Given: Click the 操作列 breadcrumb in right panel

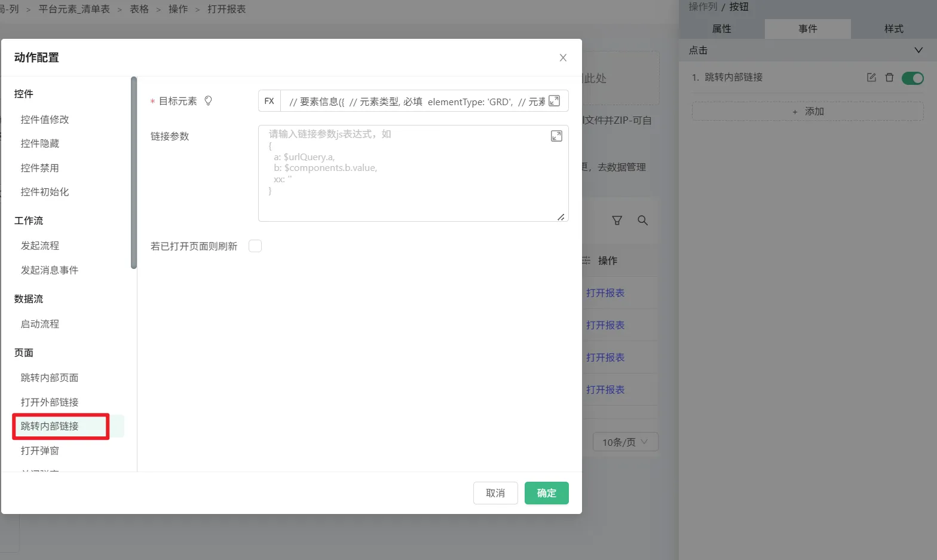Looking at the screenshot, I should point(703,7).
